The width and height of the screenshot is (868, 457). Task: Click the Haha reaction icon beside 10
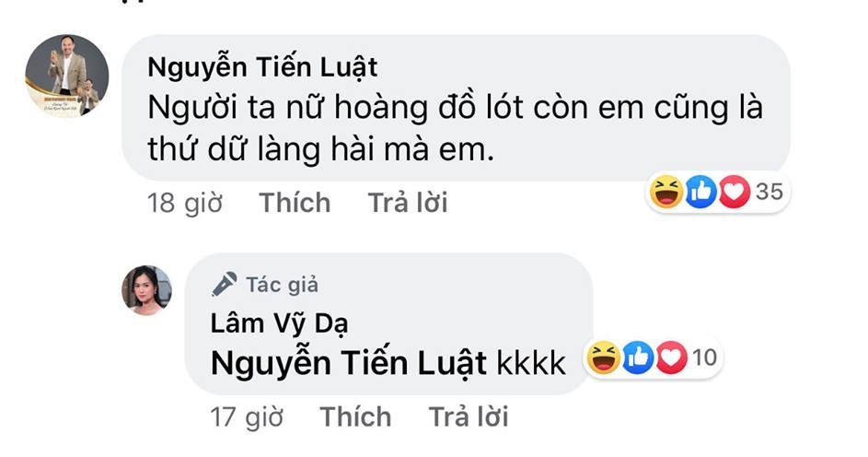[604, 357]
